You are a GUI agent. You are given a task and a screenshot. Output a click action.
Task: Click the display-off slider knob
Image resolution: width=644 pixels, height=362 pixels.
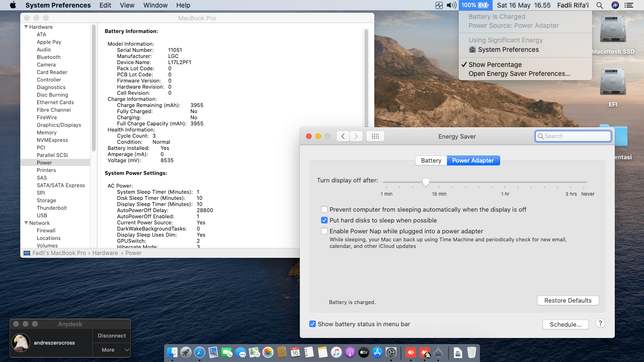pyautogui.click(x=426, y=182)
